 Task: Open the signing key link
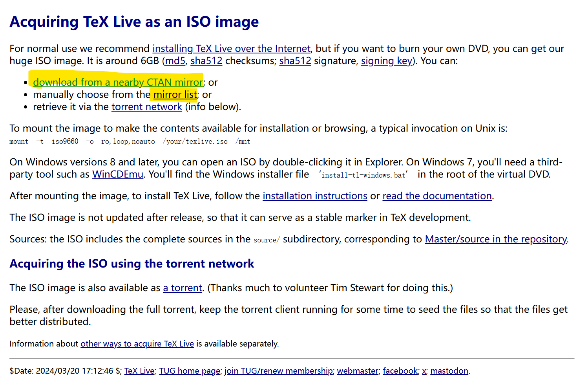point(386,61)
